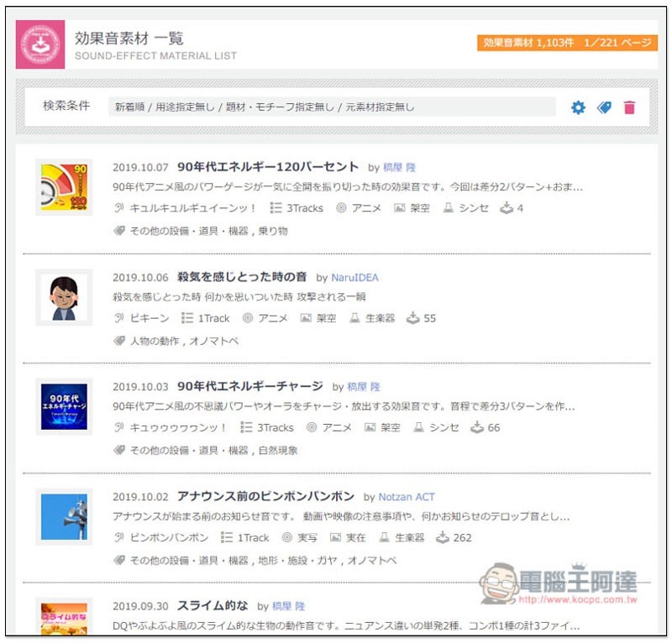This screenshot has height=643, width=672.
Task: Click tag icon before その他の設備・道具・機器 , 乗り物
Action: pos(119,231)
